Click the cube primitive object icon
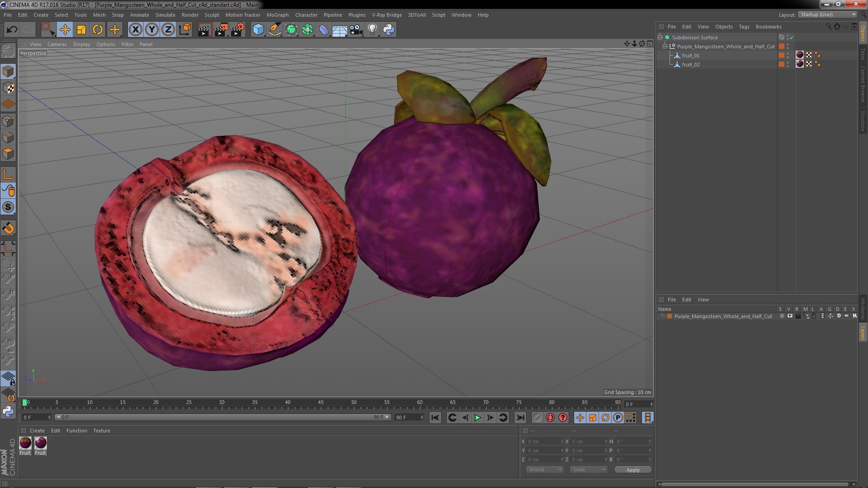This screenshot has width=868, height=488. 258,30
